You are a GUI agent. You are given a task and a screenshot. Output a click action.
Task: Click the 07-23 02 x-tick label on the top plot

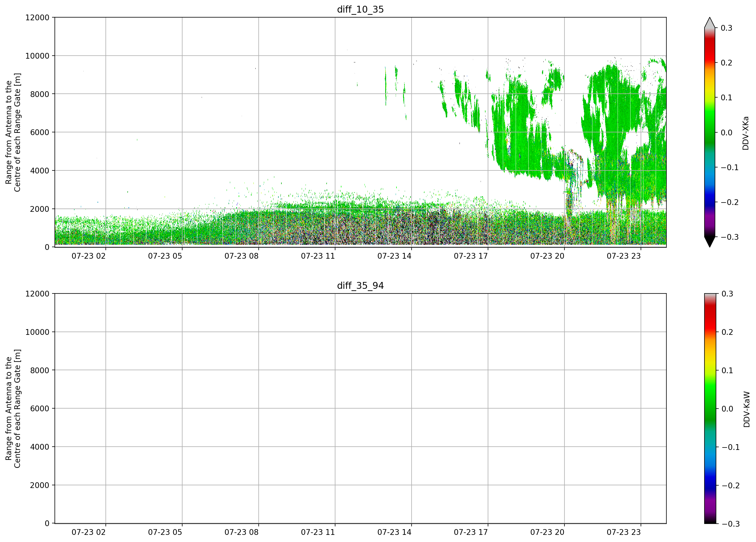pos(89,256)
